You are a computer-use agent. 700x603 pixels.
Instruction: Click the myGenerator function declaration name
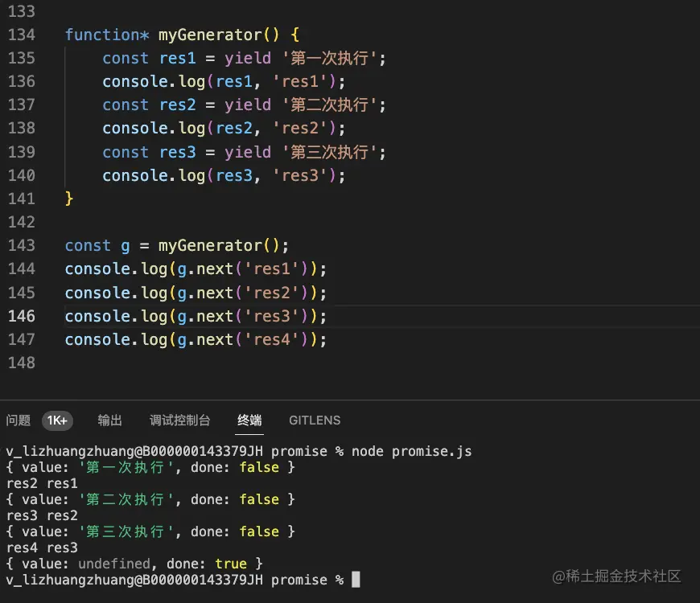pos(210,35)
